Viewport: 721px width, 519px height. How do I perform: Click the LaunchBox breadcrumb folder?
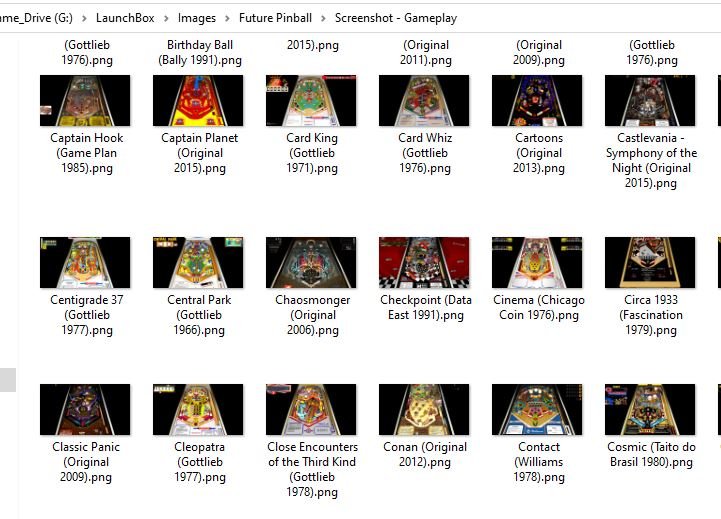(x=125, y=18)
